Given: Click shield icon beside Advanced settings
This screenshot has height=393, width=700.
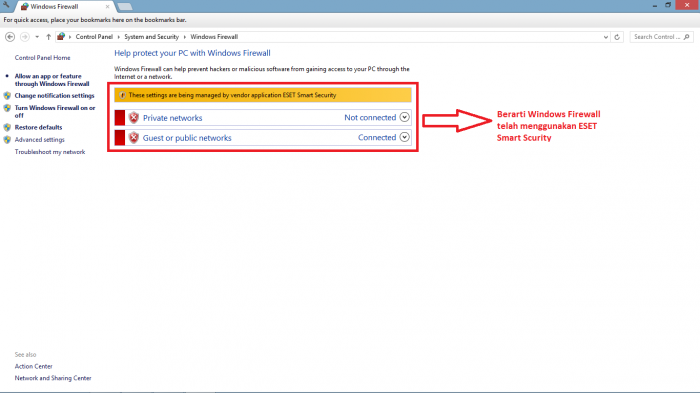Looking at the screenshot, I should coord(7,140).
